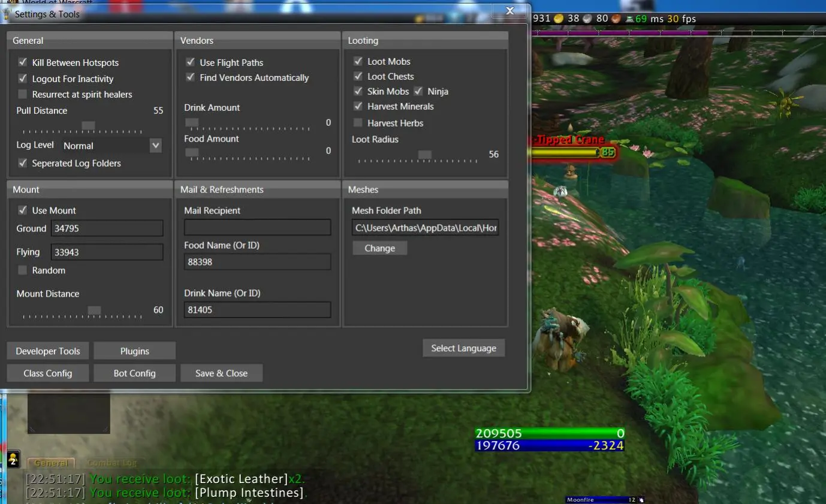
Task: Click the Food Name field showing 88398
Action: coord(258,262)
